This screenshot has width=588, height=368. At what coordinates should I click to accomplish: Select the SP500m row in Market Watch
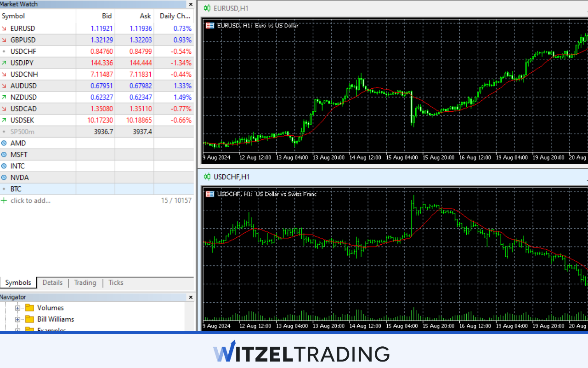(x=23, y=132)
